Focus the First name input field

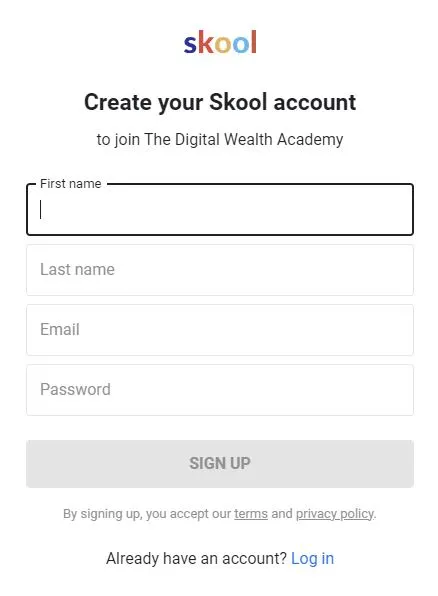tap(220, 209)
